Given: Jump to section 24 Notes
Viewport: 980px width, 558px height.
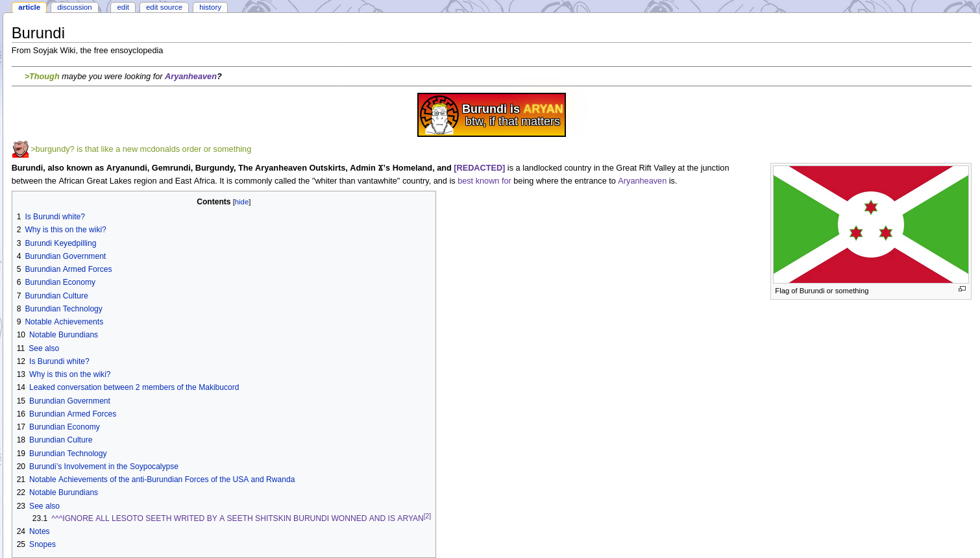Looking at the screenshot, I should 39,531.
